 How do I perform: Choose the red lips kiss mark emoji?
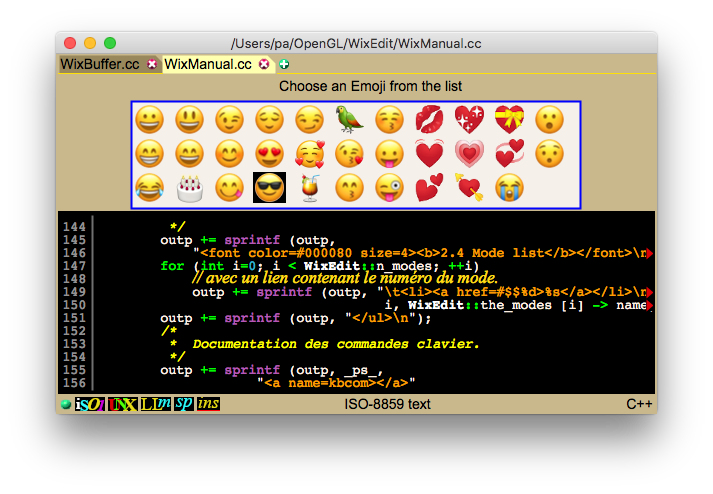tap(429, 120)
